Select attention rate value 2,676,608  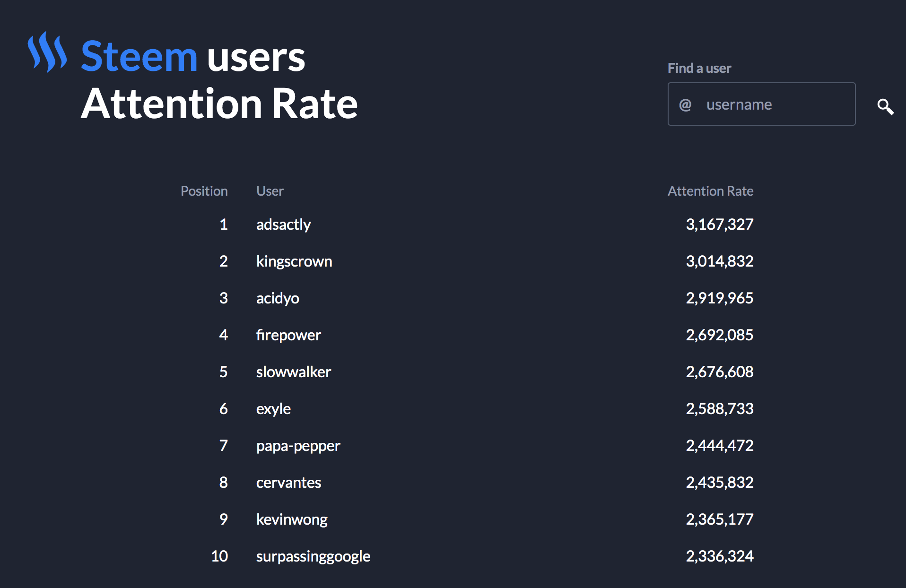pos(720,372)
